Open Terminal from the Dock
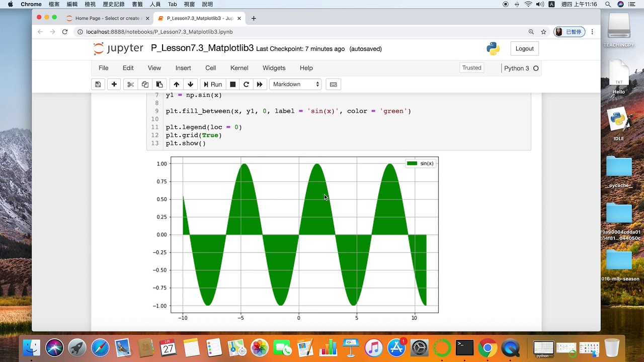 (x=464, y=347)
